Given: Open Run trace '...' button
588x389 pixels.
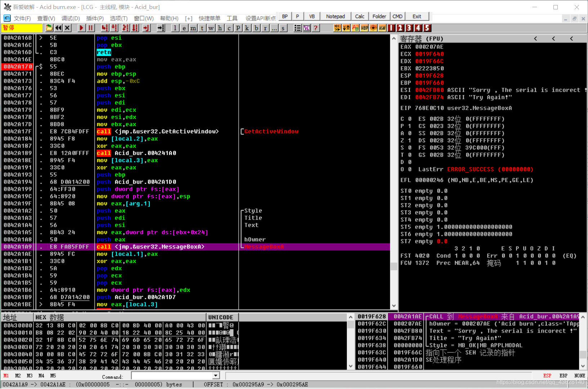Looking at the screenshot, I should (x=274, y=28).
